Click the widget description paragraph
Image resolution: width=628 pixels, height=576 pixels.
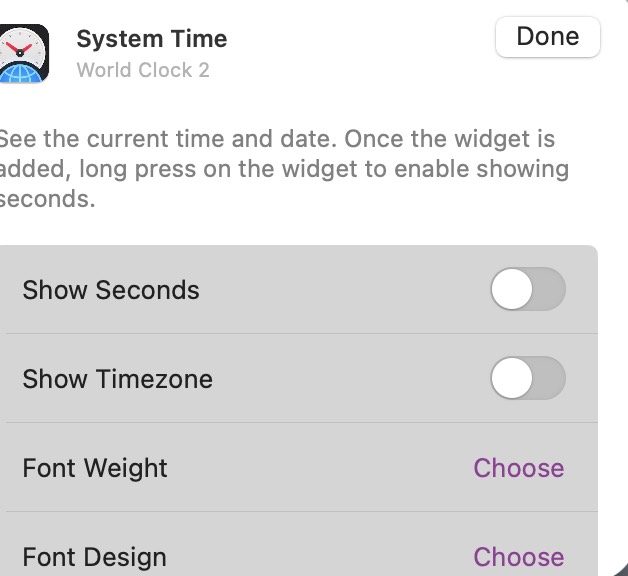pyautogui.click(x=280, y=168)
